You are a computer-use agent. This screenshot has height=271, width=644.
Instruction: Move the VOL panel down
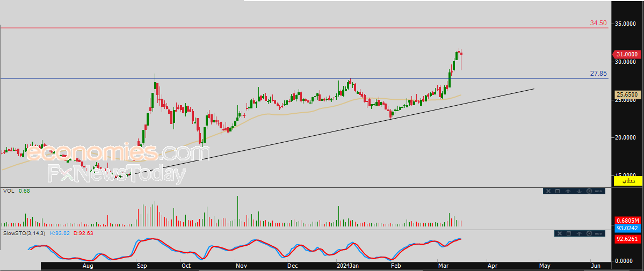(579, 191)
